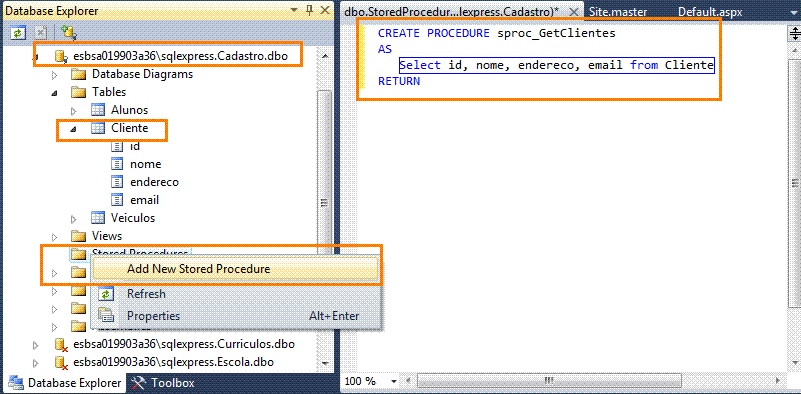Switch to the Database Explorer bottom tab
Viewport: 801px width, 394px height.
[65, 383]
